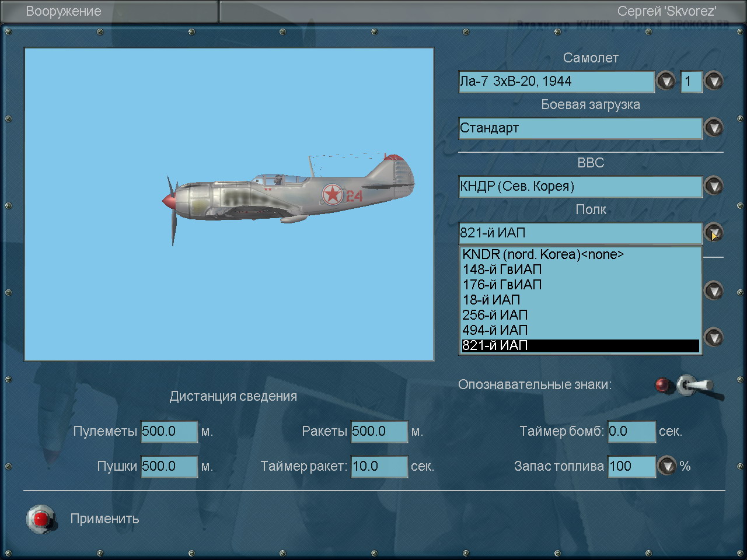
Task: Select 148-й ГвИАП regiment
Action: click(x=581, y=269)
